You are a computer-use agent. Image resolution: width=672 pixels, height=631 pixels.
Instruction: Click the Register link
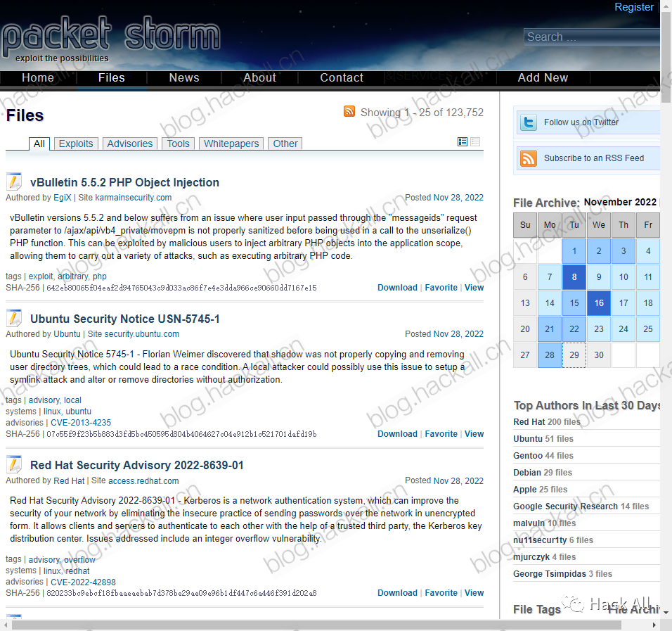[x=634, y=7]
